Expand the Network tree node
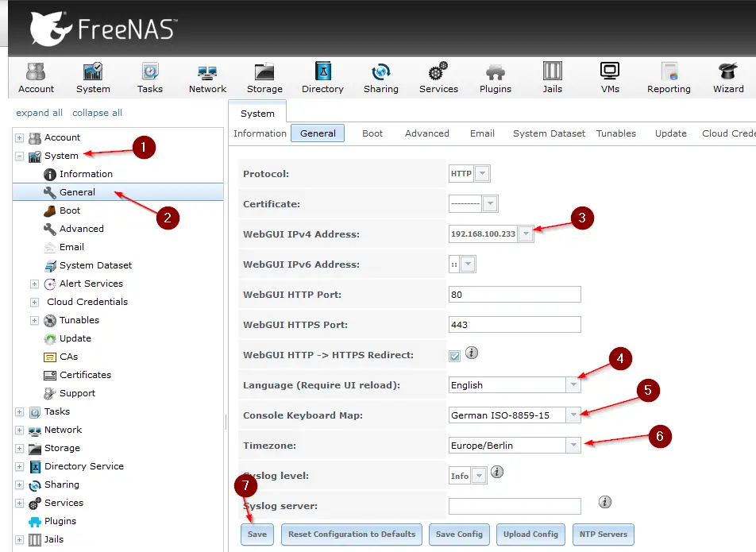Image resolution: width=756 pixels, height=552 pixels. tap(19, 430)
